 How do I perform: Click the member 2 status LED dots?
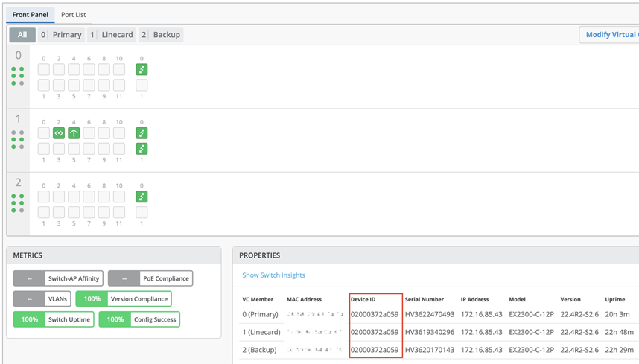[18, 203]
